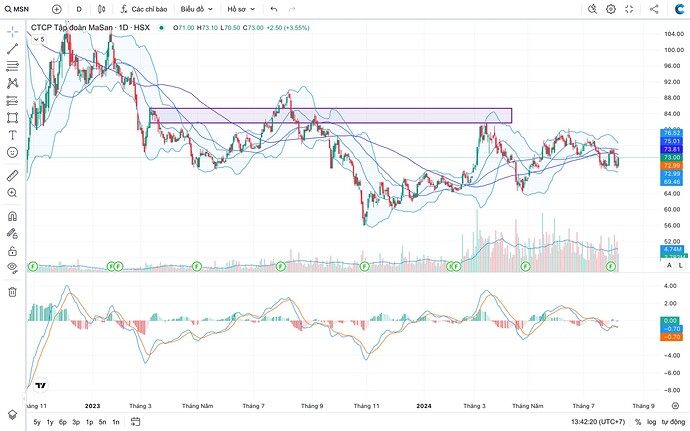Hide all drawings with eye icon

(x=13, y=268)
